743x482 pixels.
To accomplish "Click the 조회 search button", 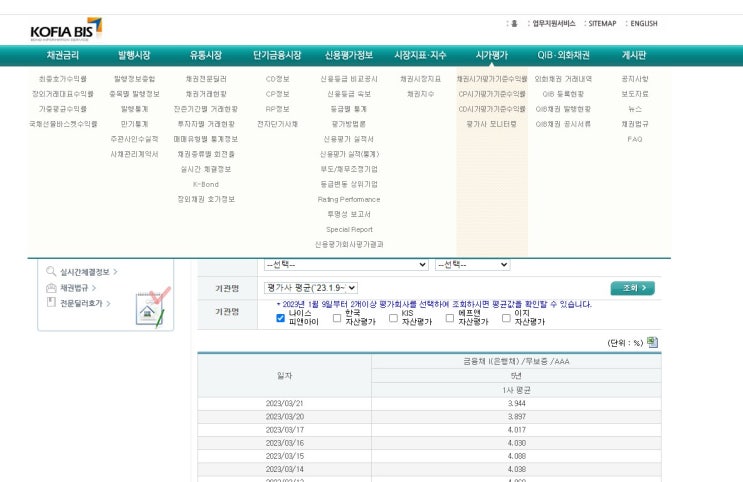I will click(633, 288).
